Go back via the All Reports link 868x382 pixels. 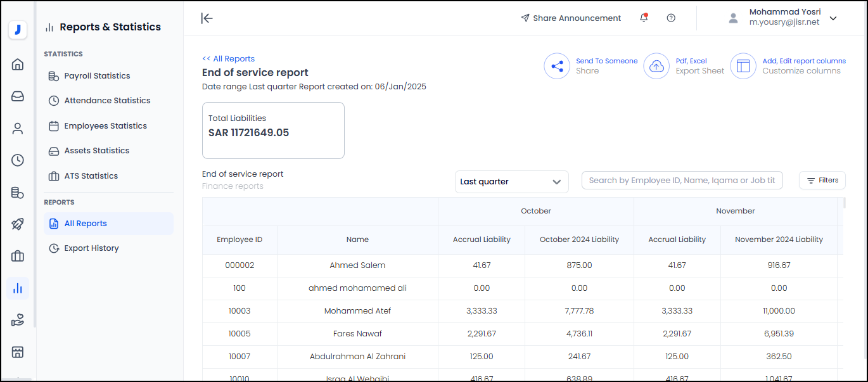[228, 59]
